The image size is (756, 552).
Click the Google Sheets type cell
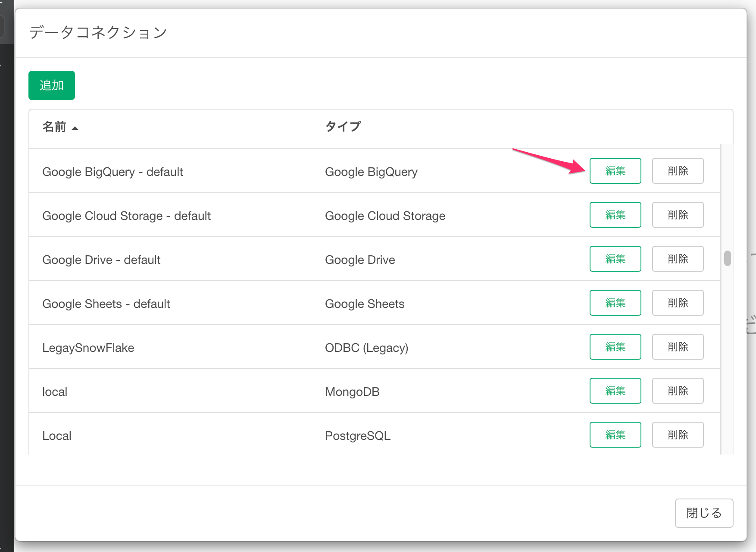click(x=365, y=304)
